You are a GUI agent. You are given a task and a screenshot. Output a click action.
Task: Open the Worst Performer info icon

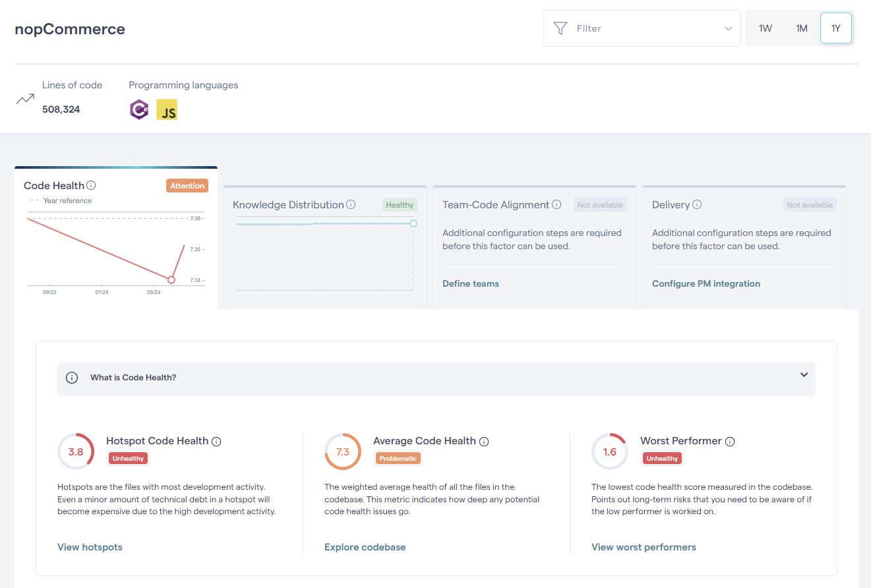[x=730, y=442]
